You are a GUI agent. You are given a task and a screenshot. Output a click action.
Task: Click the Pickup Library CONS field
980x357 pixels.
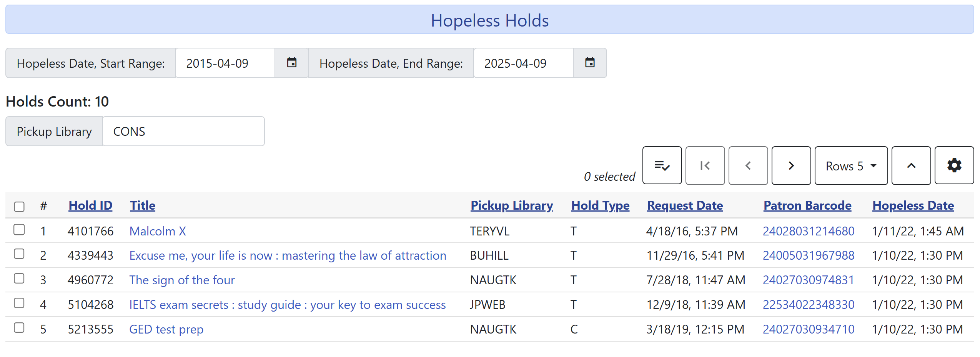coord(183,131)
